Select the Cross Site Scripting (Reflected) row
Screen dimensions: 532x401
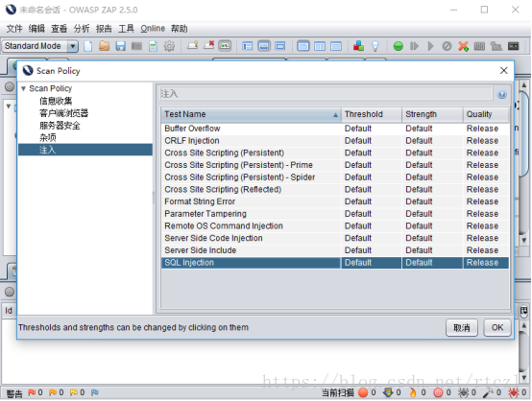335,190
